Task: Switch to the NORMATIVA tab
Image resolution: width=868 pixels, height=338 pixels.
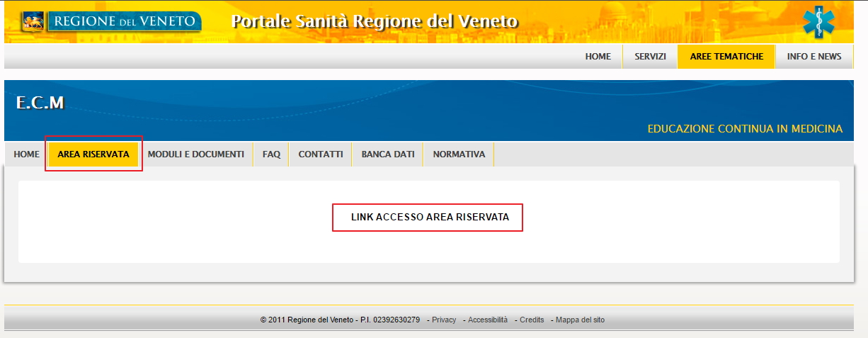Action: (x=459, y=154)
